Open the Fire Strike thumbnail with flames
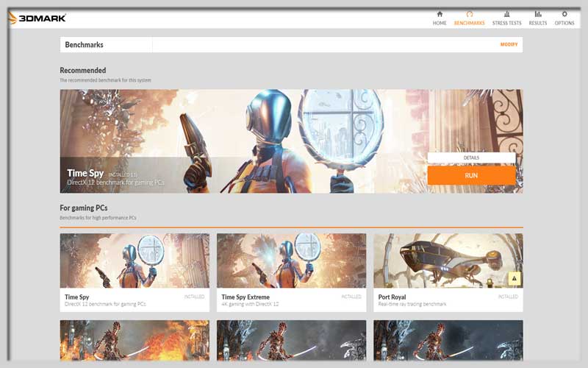The width and height of the screenshot is (588, 368). point(135,340)
